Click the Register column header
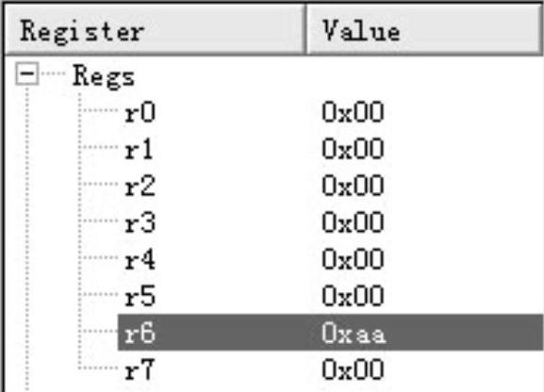Viewport: 544px width, 392px height. tap(155, 30)
